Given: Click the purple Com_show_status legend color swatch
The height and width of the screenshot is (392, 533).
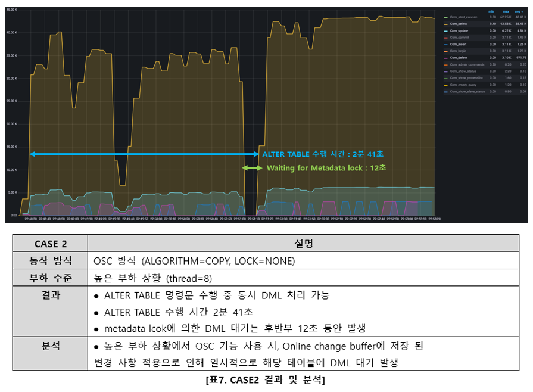Looking at the screenshot, I should 445,71.
